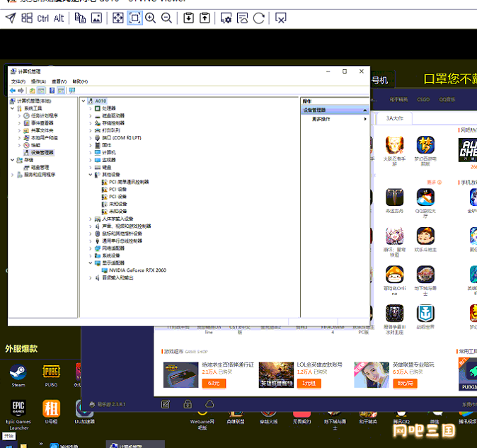Viewport: 477px width, 448px height.
Task: Select NVIDIA GeForce RTX 2060 device
Action: [x=137, y=270]
